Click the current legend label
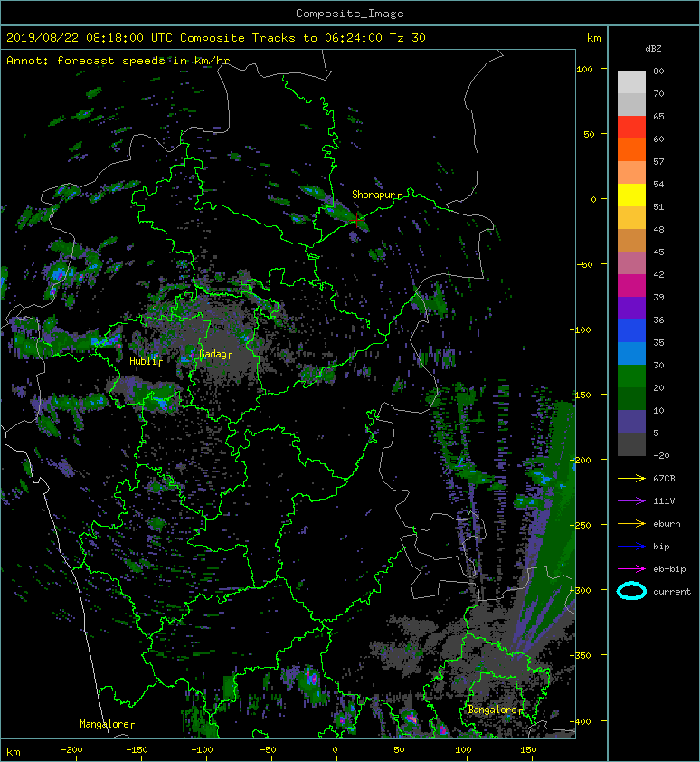Screen dimensions: 700x762 672,592
